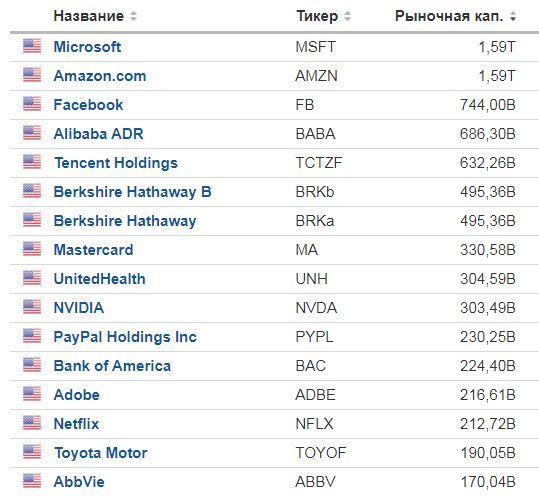Open the Amazon.com stock page
Screen dimensions: 539x496
tap(100, 76)
